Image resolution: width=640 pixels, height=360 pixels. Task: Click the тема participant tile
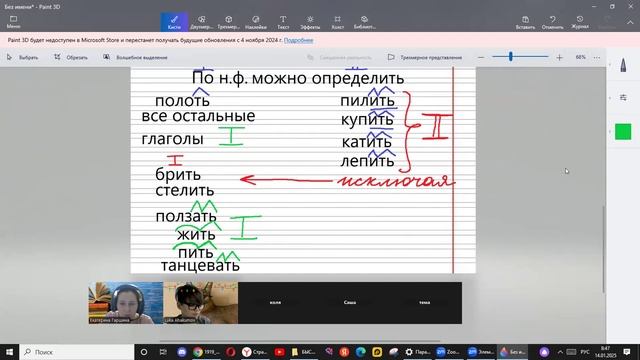click(x=424, y=302)
